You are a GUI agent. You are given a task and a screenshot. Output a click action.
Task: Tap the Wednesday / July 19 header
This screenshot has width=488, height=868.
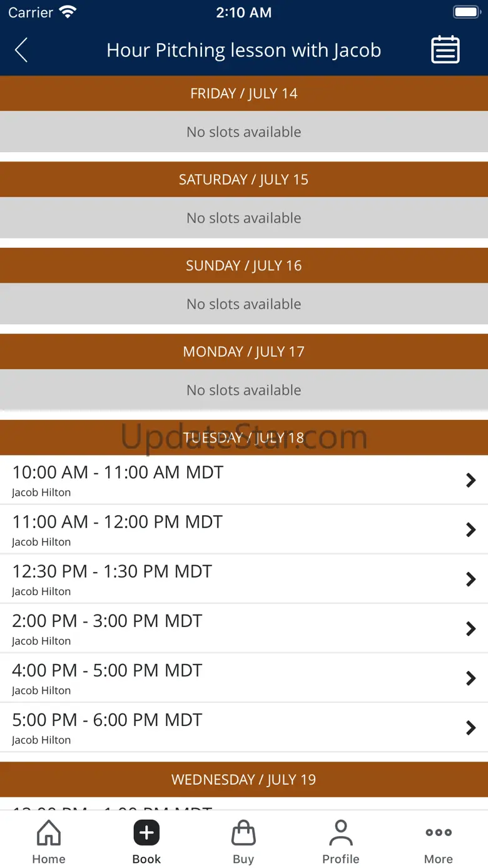coord(244,779)
